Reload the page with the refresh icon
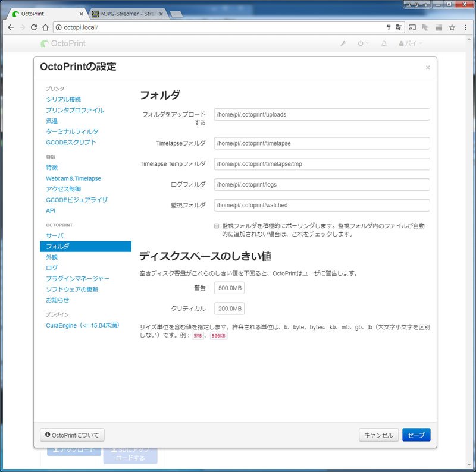The height and width of the screenshot is (472, 476). (x=34, y=27)
